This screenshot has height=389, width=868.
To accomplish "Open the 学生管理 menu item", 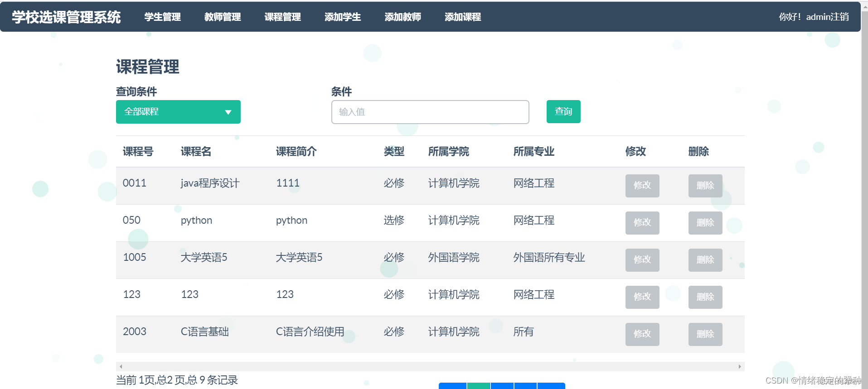I will [162, 17].
